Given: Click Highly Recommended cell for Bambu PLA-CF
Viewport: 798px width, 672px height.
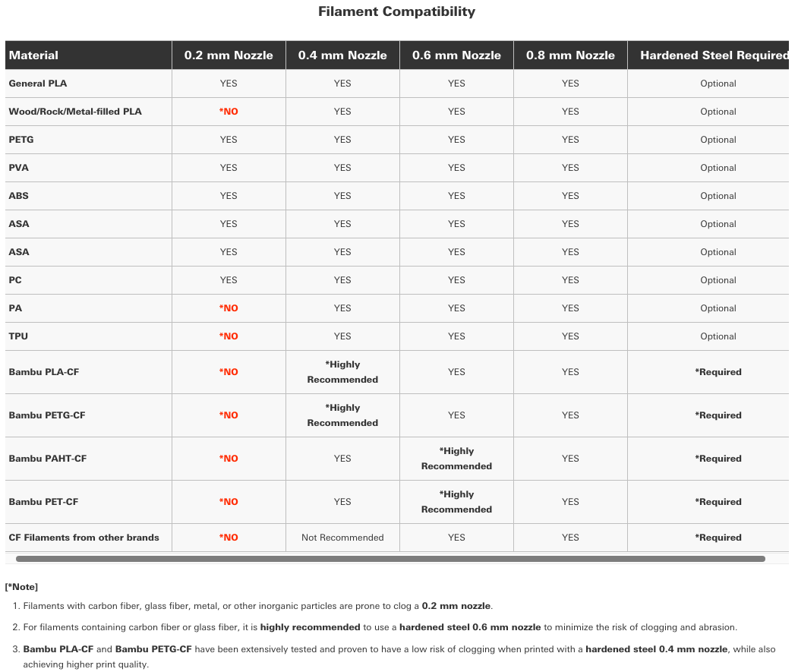Looking at the screenshot, I should tap(342, 371).
